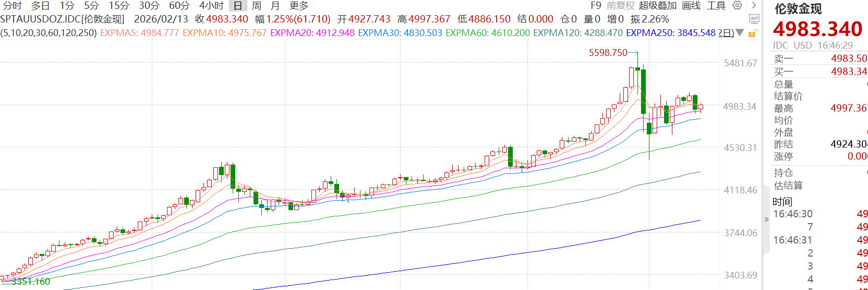Click the EXPMA120: 4288.470 indicator label
This screenshot has height=290, width=868.
click(578, 32)
